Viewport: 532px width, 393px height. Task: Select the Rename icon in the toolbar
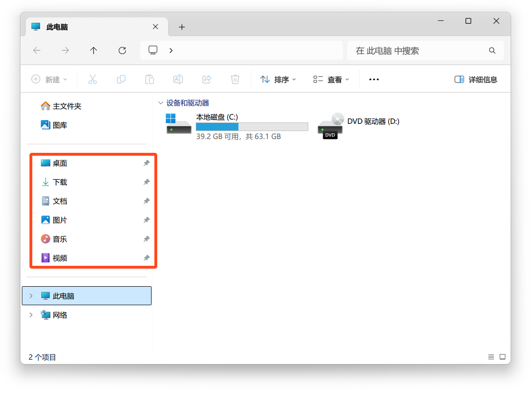pyautogui.click(x=178, y=79)
